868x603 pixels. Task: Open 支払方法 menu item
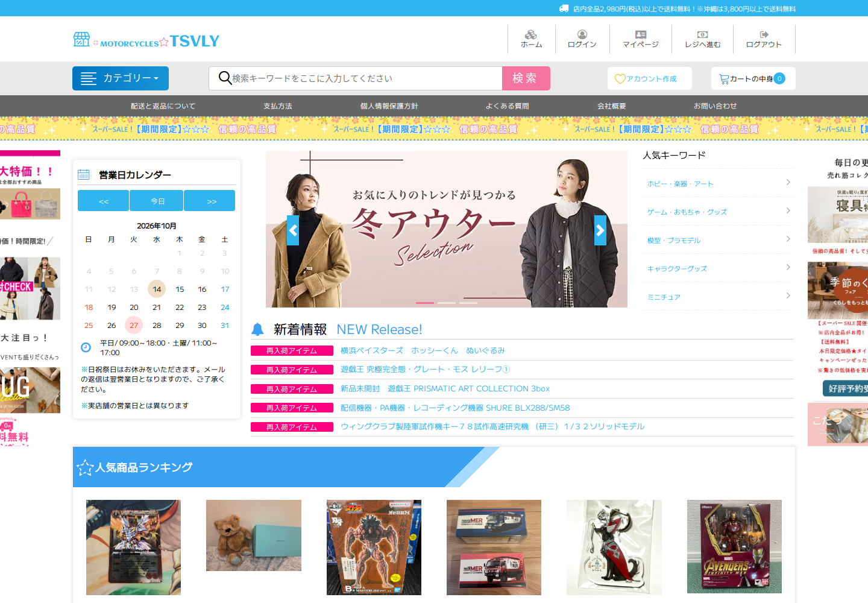click(278, 106)
